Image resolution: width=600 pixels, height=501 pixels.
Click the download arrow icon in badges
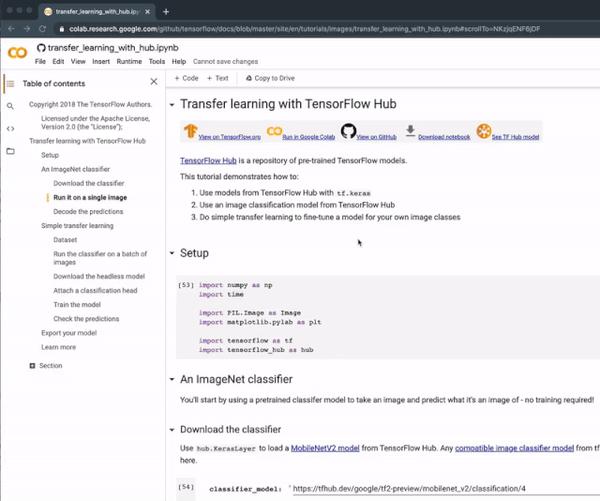410,131
